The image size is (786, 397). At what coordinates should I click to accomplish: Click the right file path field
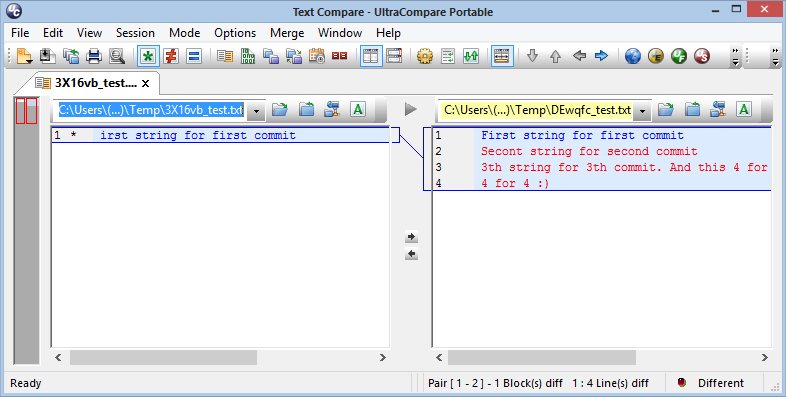click(536, 110)
